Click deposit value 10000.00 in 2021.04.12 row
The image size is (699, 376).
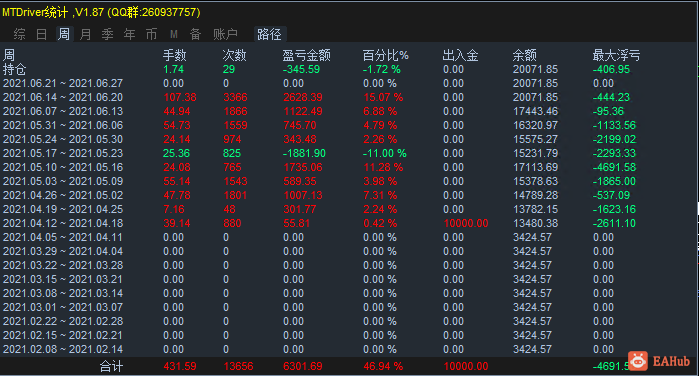pyautogui.click(x=466, y=223)
